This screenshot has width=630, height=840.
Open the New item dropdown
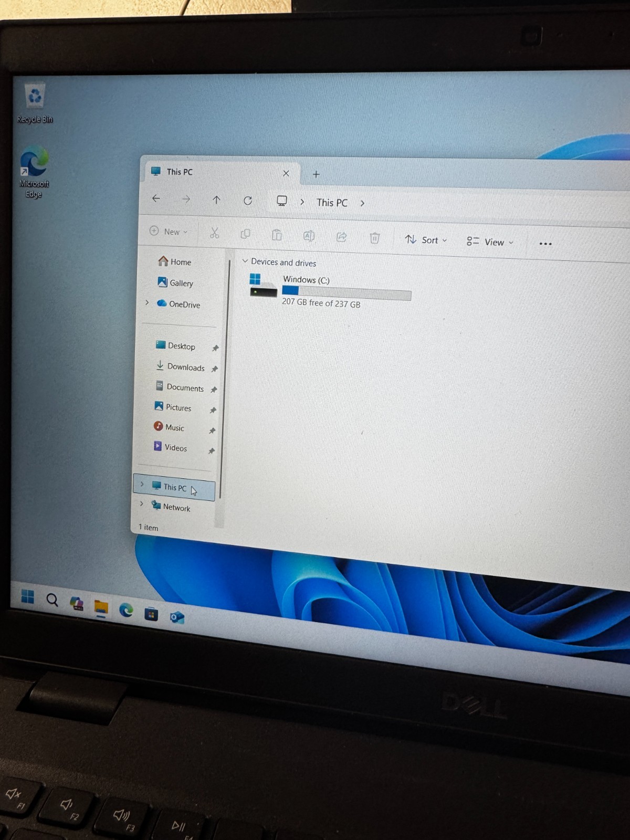(169, 232)
